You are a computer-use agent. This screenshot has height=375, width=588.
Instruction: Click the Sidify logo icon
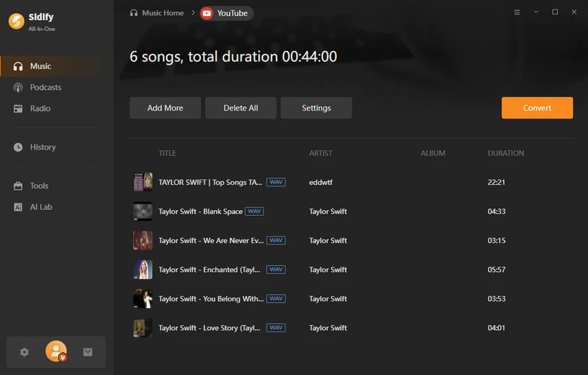click(x=16, y=21)
